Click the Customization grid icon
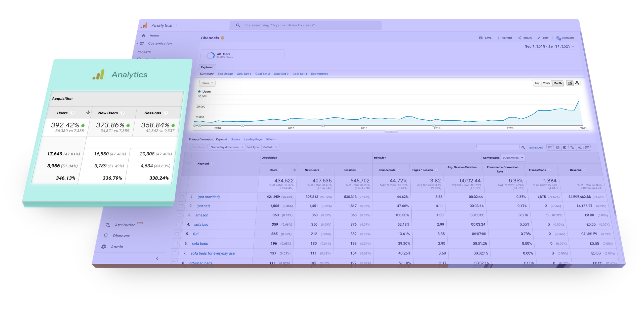The width and height of the screenshot is (644, 313). (x=142, y=43)
